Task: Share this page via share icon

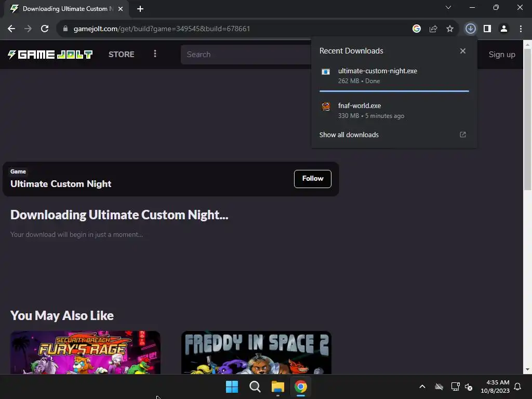Action: (433, 29)
